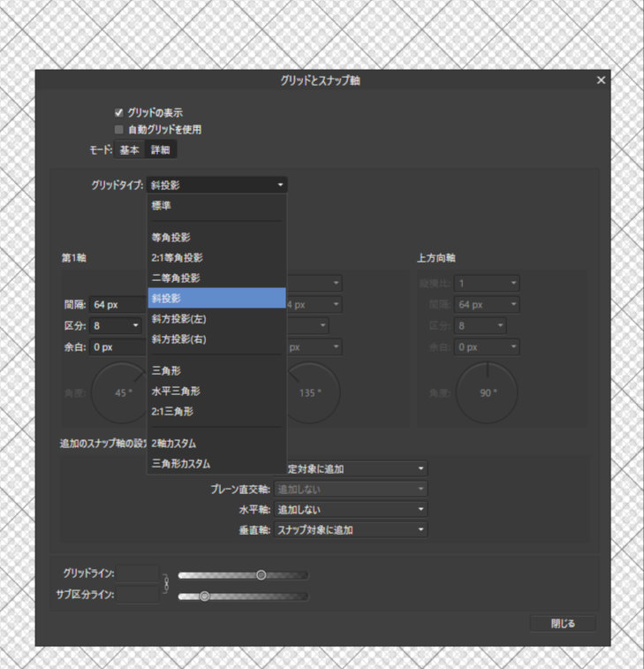Click the 135° angle dial

coord(309,392)
